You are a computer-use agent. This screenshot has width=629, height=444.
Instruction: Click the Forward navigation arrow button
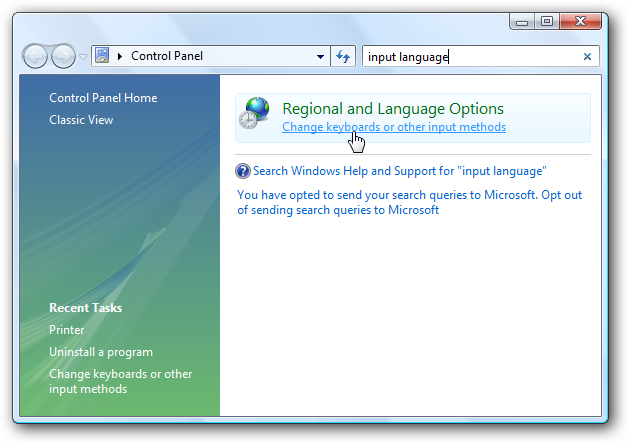click(x=62, y=56)
